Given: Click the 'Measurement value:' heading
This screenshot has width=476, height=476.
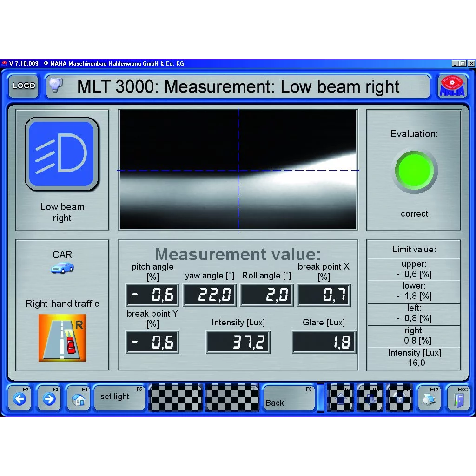Looking at the screenshot, I should click(238, 254).
